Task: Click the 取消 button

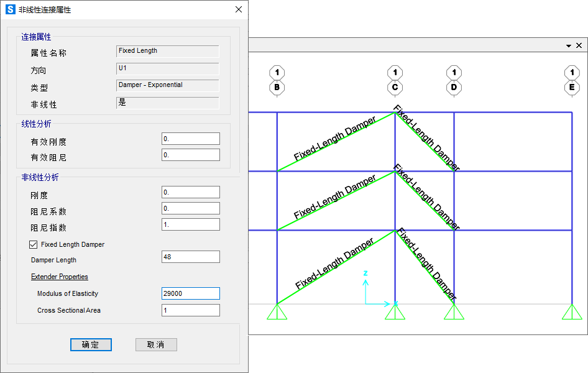Action: click(x=156, y=344)
